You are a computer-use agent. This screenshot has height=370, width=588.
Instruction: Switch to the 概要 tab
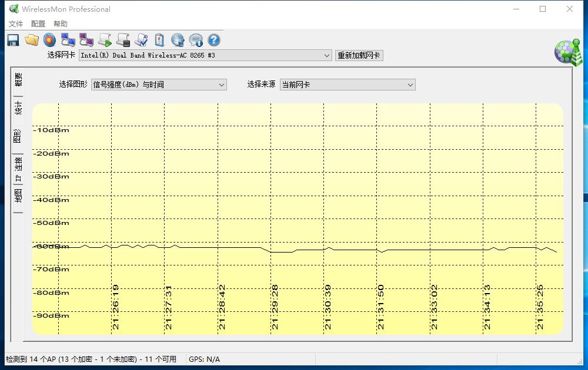[16, 79]
